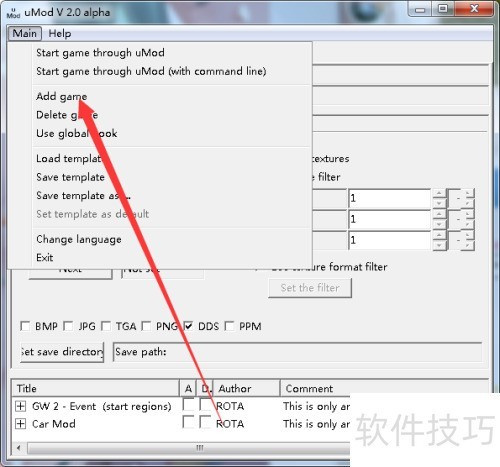Choose Start game through uMod with command line
The height and width of the screenshot is (467, 500).
[x=151, y=71]
